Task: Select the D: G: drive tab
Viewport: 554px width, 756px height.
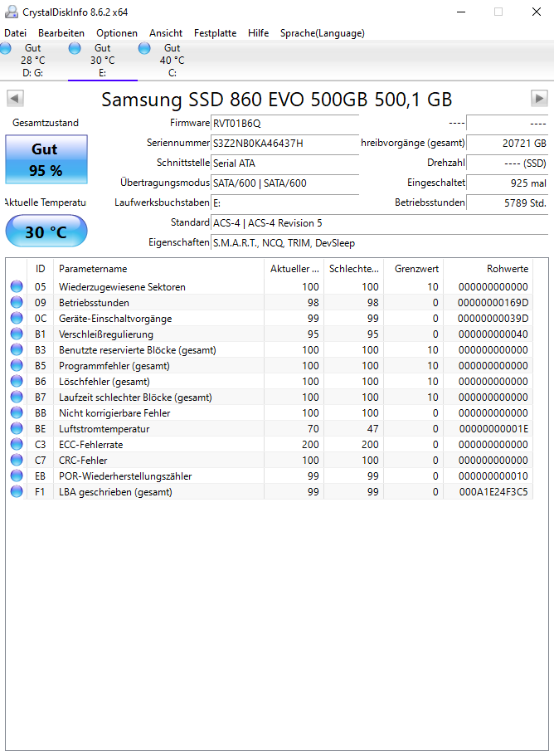Action: point(32,61)
